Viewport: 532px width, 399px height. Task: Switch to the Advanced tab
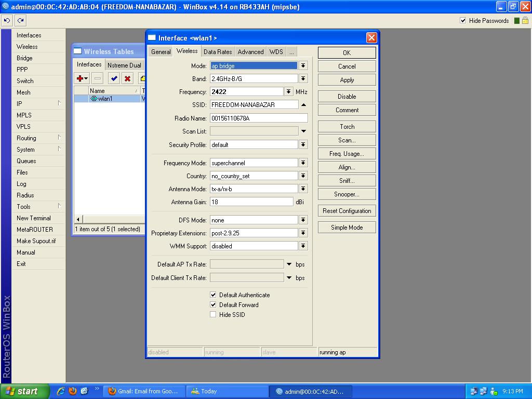point(250,52)
